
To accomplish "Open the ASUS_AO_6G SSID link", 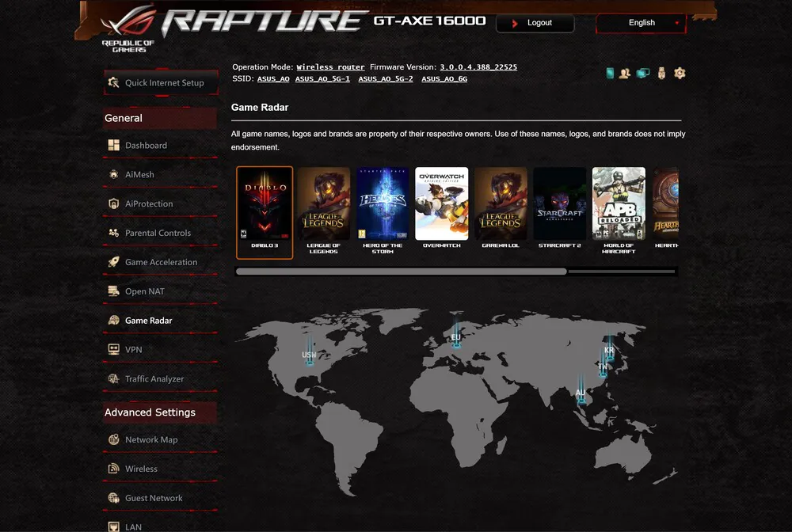I will [444, 78].
